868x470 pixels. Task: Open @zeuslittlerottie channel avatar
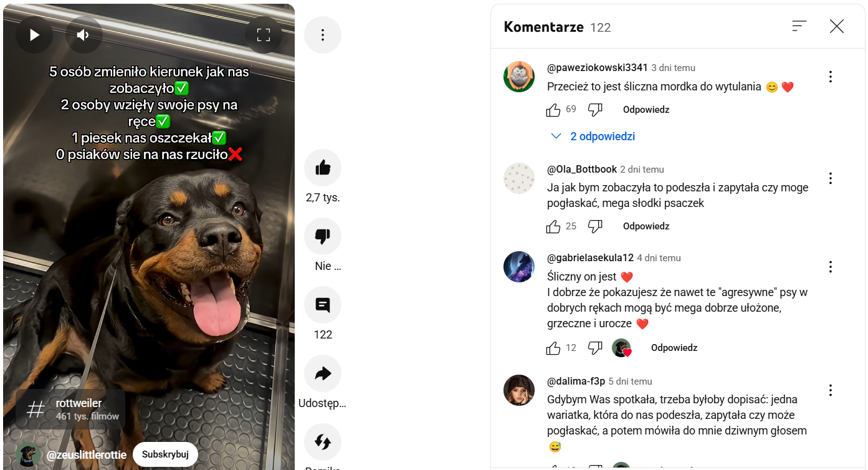coord(27,454)
